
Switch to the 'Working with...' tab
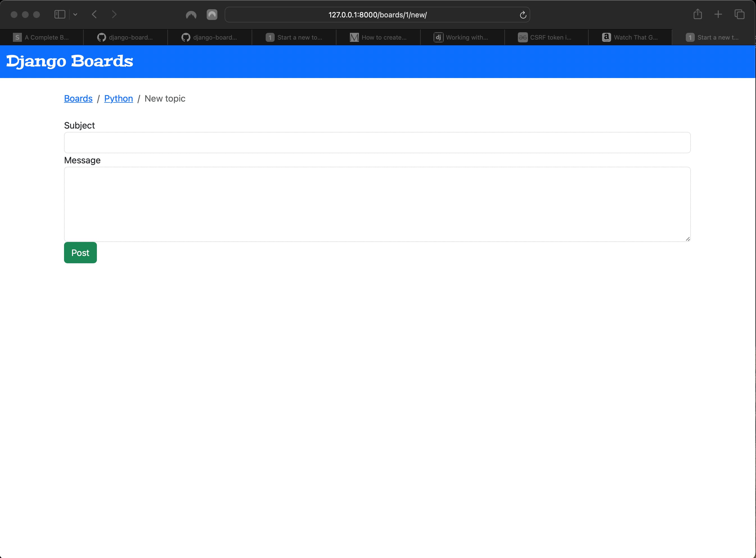coord(462,38)
